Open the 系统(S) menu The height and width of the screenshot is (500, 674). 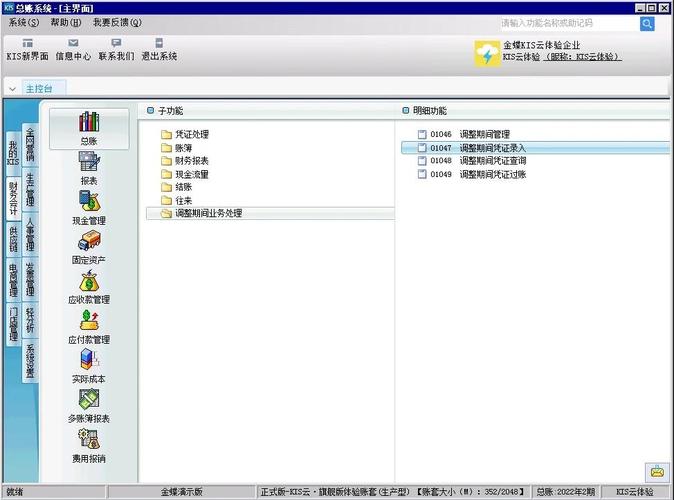point(24,22)
